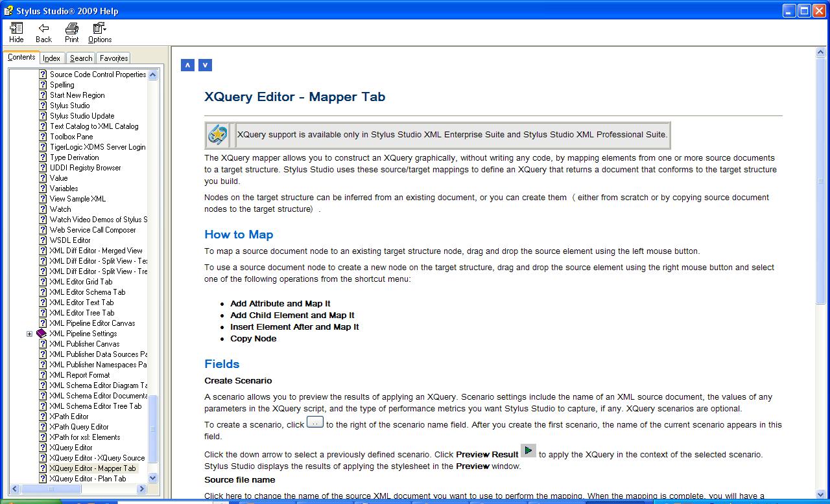Open the XQuery Editor - Plan Tab topic
This screenshot has height=504, width=830.
click(88, 479)
